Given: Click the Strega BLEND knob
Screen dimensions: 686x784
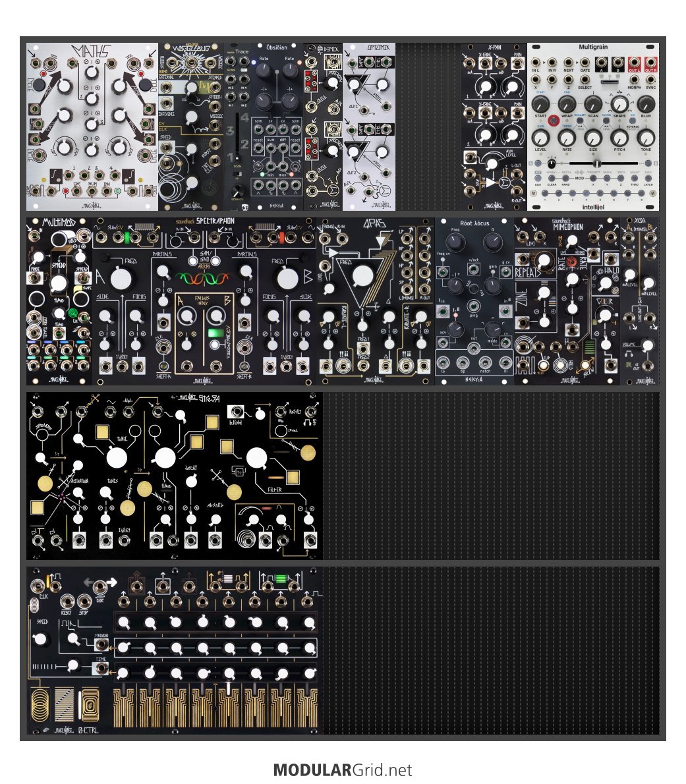Looking at the screenshot, I should (x=260, y=414).
